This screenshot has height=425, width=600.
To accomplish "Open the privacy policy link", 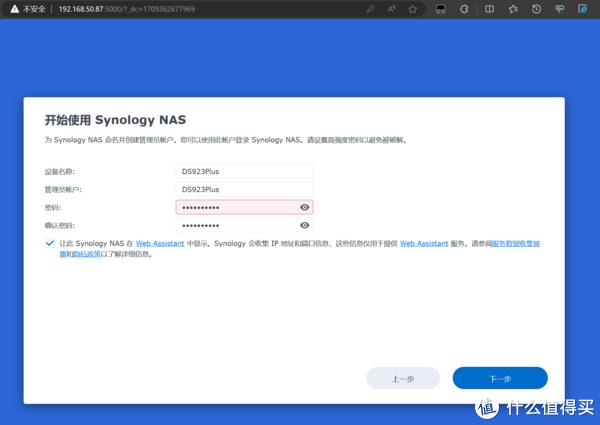I will pos(86,254).
